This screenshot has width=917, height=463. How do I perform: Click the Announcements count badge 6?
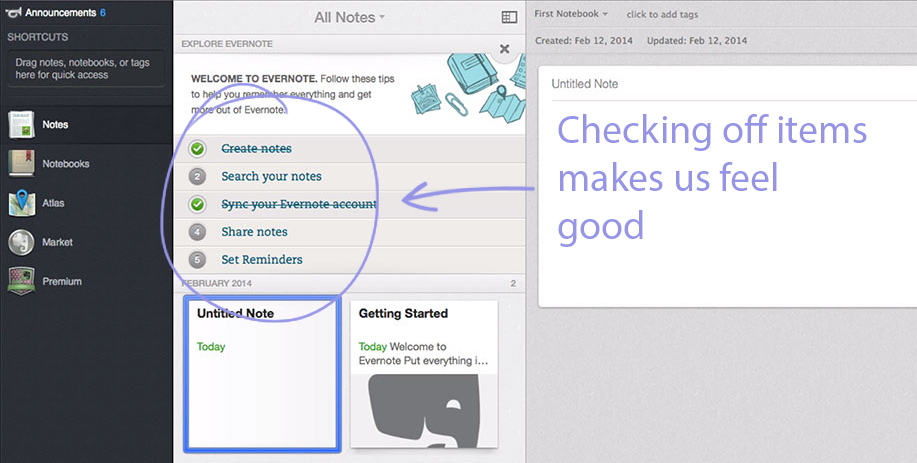103,12
